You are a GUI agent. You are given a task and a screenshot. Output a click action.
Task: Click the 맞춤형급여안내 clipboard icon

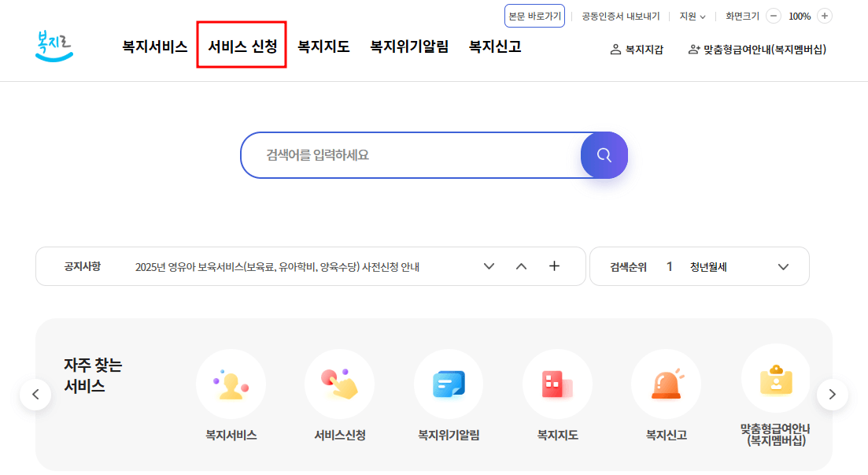pos(775,384)
